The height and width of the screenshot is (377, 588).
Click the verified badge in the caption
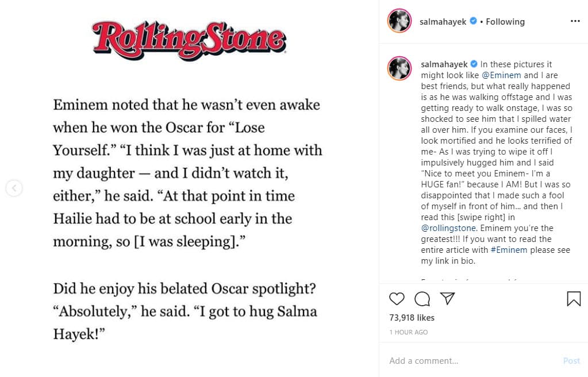coord(474,64)
